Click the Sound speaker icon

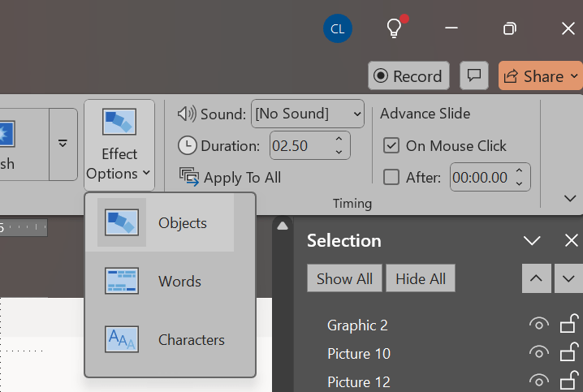point(187,114)
